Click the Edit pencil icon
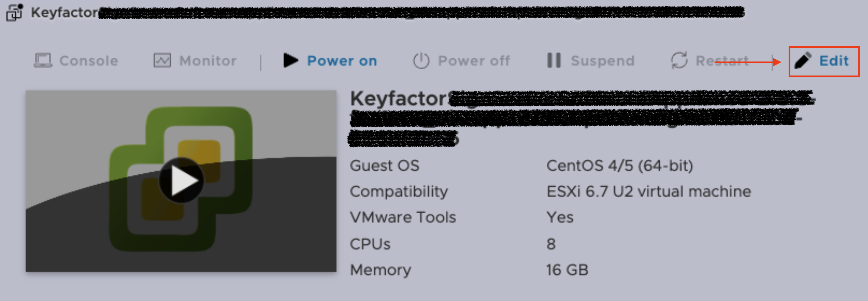 (803, 61)
